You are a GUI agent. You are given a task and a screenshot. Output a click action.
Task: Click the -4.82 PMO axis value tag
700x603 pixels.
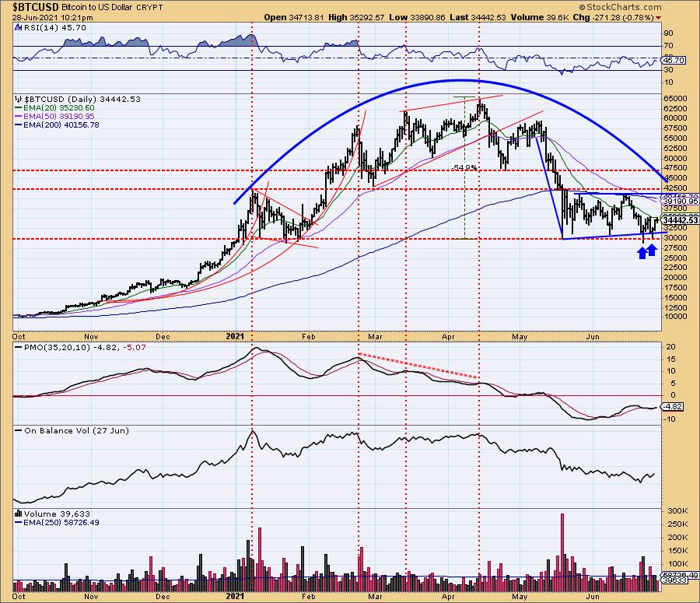click(x=674, y=406)
